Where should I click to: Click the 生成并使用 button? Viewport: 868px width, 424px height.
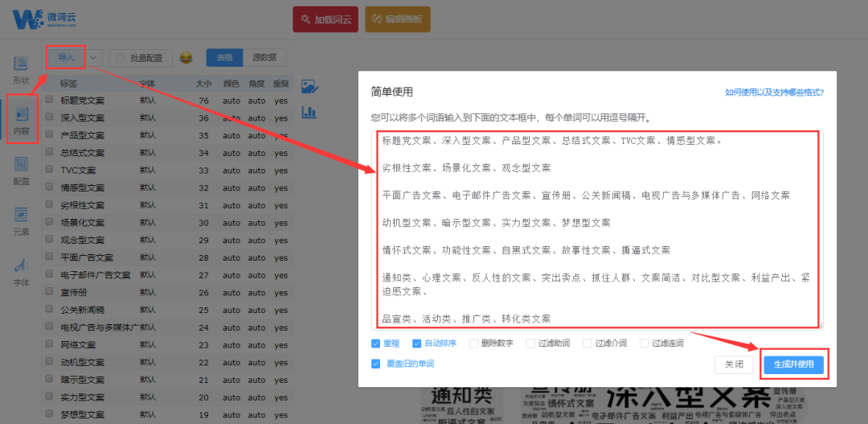(x=794, y=364)
